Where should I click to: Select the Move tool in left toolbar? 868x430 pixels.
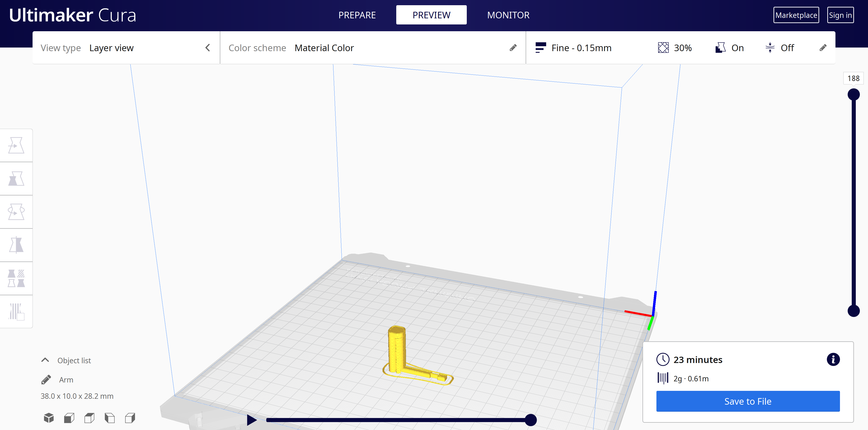click(x=16, y=145)
